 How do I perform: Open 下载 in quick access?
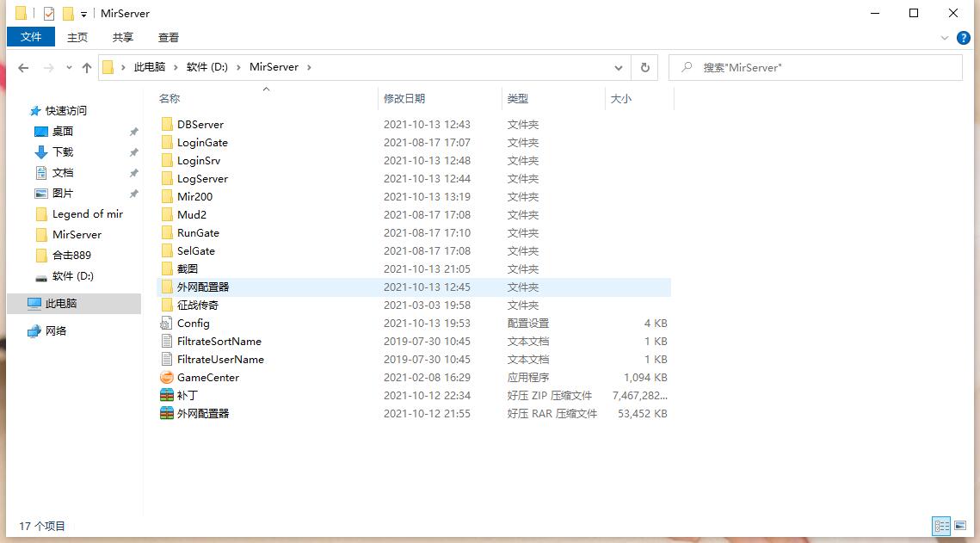(63, 151)
